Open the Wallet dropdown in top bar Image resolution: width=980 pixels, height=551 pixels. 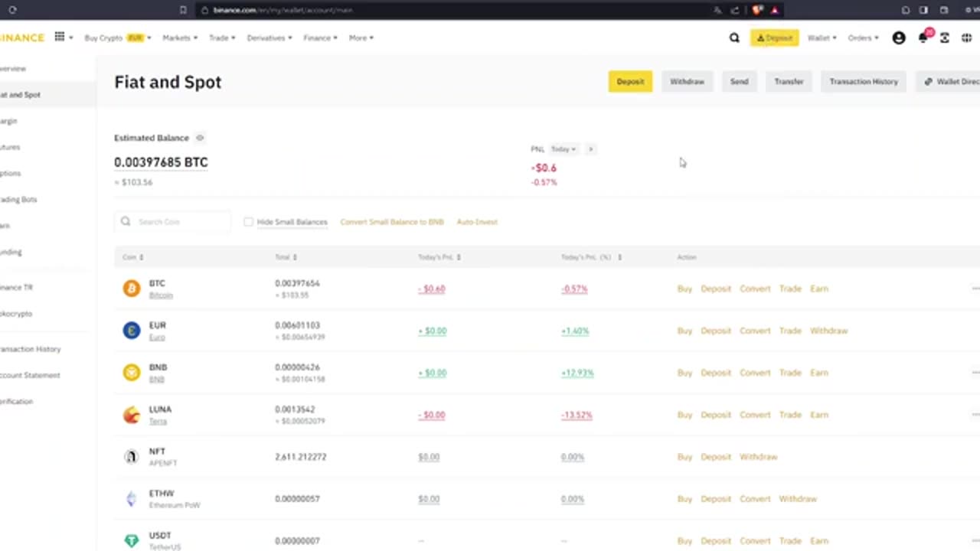(x=822, y=37)
